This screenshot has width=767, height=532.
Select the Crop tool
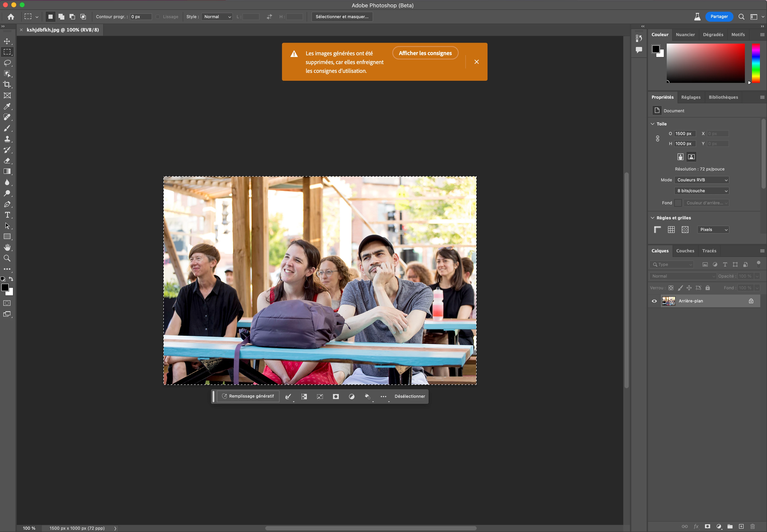coord(7,85)
